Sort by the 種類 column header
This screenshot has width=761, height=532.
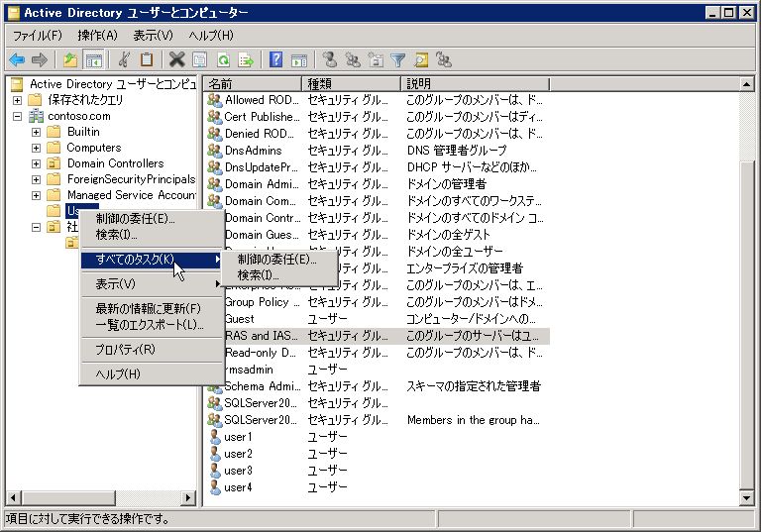[352, 84]
